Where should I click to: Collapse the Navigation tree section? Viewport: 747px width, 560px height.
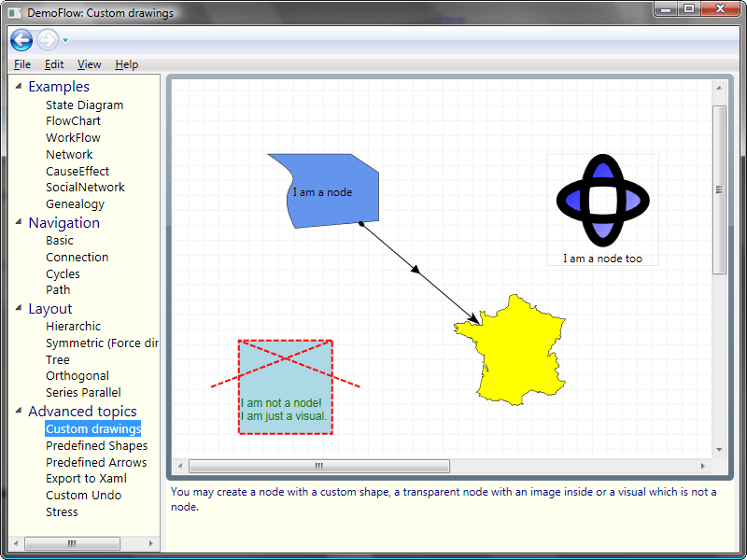(17, 223)
